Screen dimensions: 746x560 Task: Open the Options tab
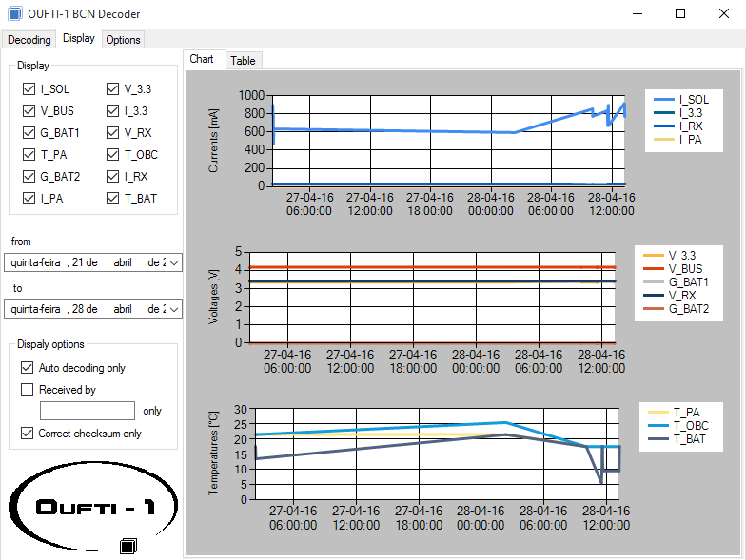(x=123, y=40)
